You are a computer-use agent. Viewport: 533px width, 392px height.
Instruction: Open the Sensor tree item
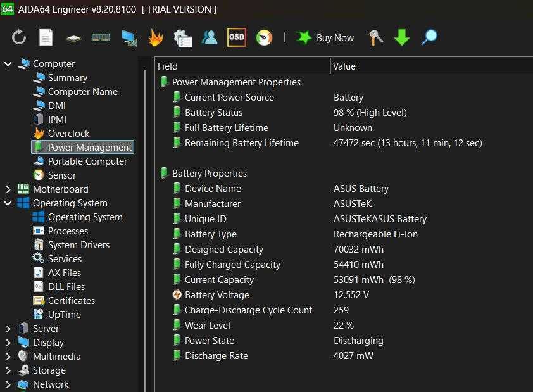click(62, 175)
